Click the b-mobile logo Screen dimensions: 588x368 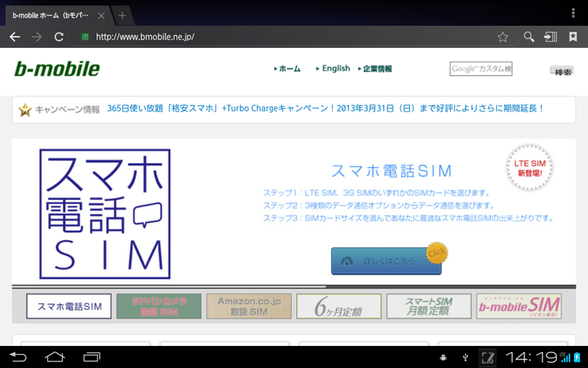pos(57,68)
